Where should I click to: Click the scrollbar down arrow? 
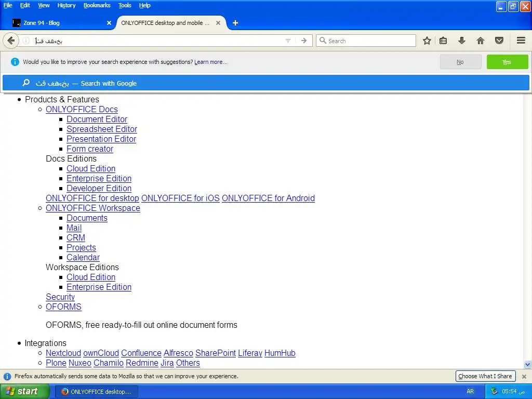tap(527, 365)
